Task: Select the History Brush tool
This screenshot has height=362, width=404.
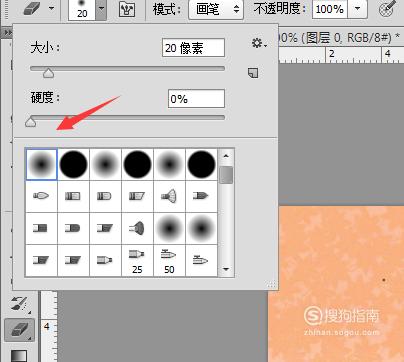Action: click(19, 303)
